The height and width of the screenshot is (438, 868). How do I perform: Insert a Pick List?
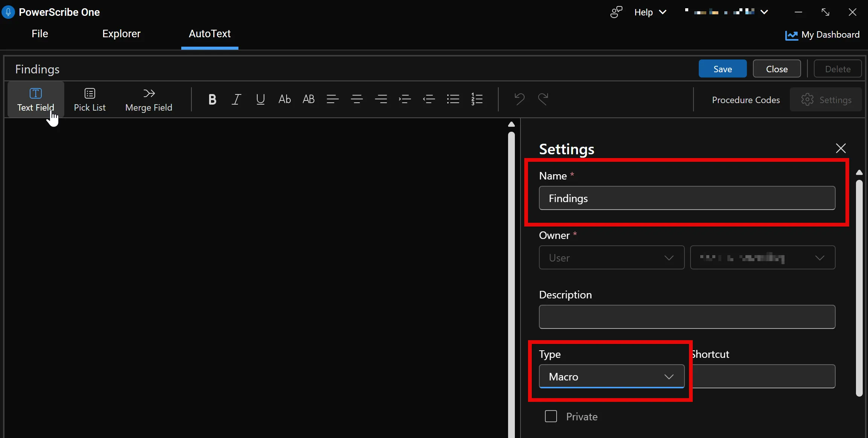click(x=90, y=100)
